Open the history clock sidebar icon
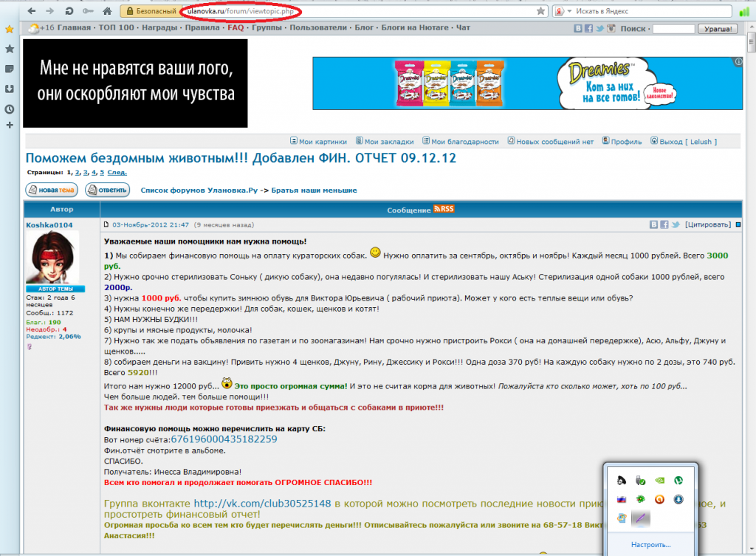This screenshot has width=756, height=556. [9, 109]
